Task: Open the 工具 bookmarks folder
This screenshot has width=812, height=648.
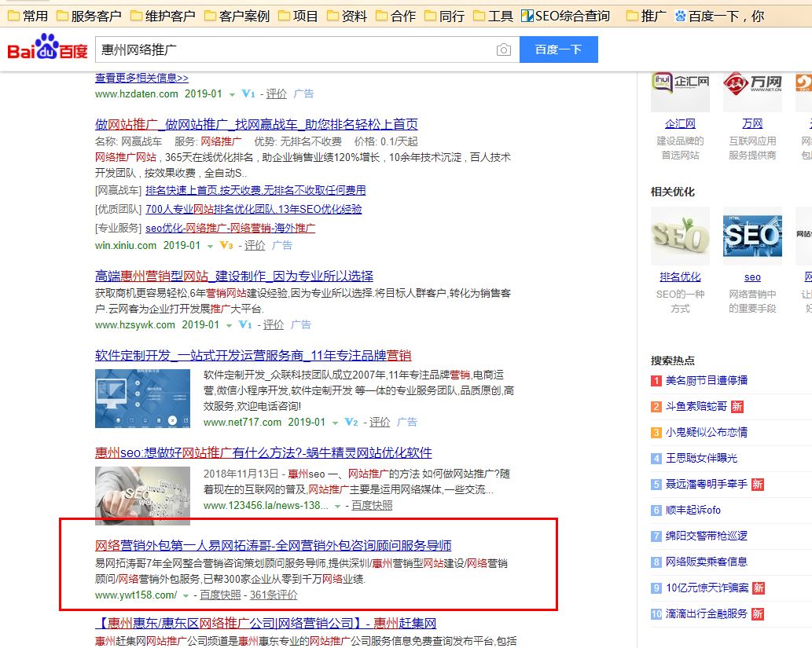Action: [493, 16]
